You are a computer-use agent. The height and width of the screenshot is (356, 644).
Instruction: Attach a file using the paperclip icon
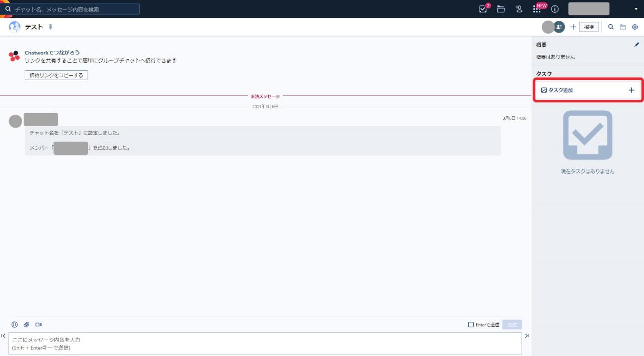[x=27, y=324]
